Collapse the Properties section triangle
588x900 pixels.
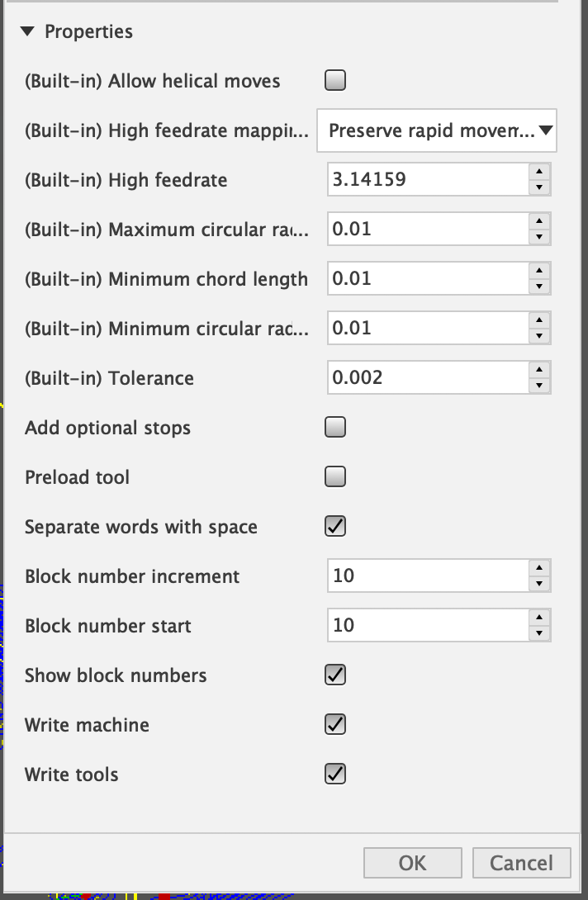(x=27, y=32)
